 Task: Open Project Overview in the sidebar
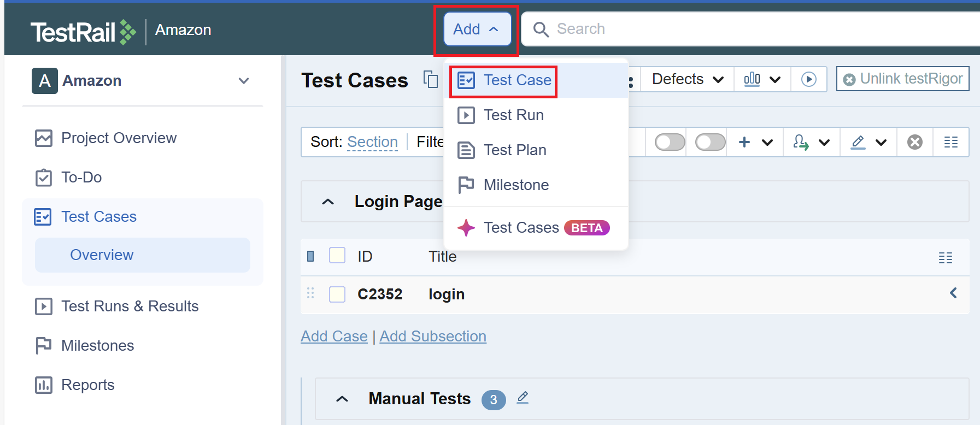pos(119,138)
